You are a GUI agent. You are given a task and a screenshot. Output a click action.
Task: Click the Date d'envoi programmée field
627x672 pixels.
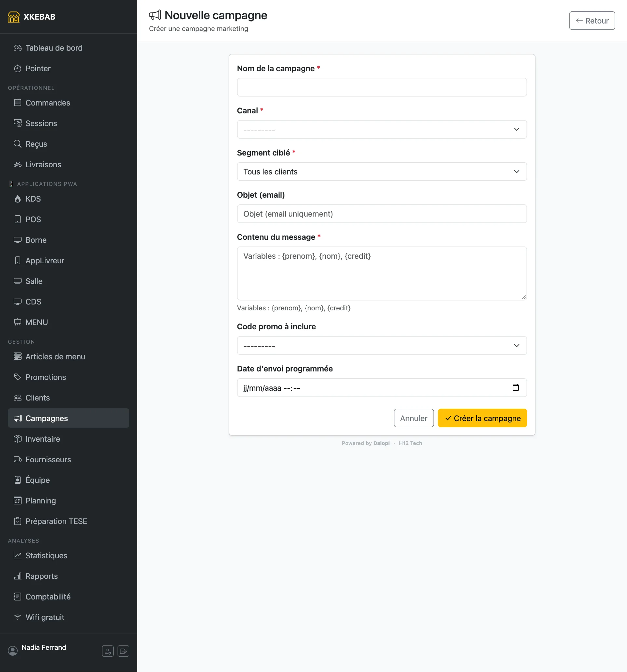[x=382, y=388]
